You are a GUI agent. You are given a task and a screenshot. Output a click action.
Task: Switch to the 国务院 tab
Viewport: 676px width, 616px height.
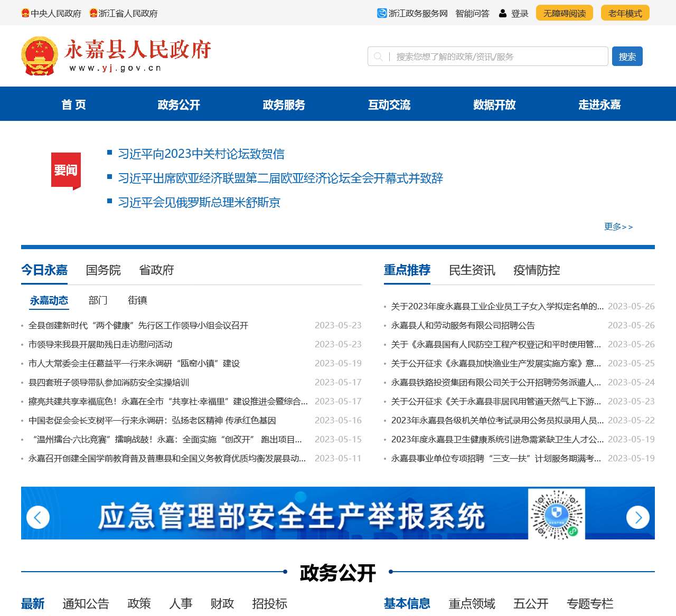[x=104, y=270]
